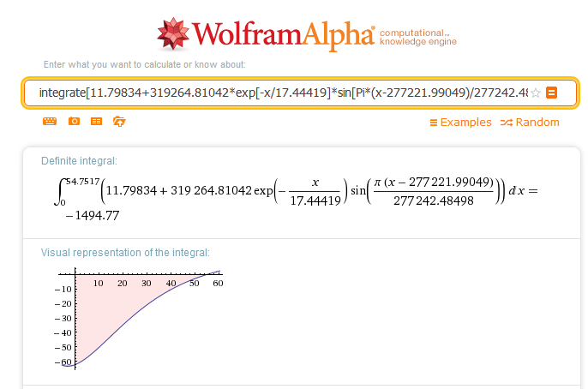Open the image input camera icon
The width and height of the screenshot is (588, 389).
click(74, 121)
